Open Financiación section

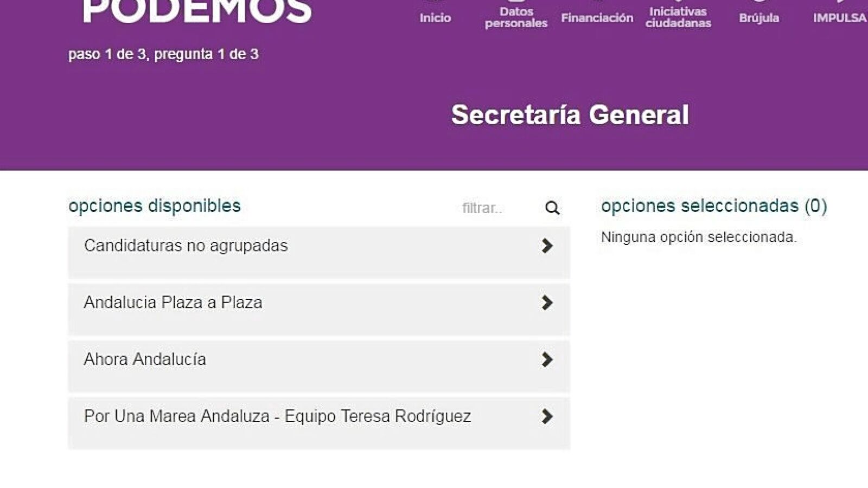597,17
